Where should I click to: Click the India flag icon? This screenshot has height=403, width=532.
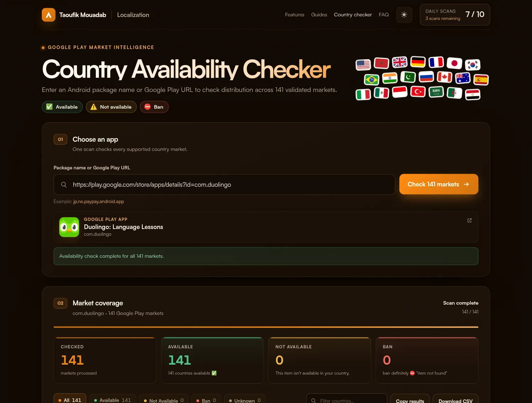pos(390,78)
